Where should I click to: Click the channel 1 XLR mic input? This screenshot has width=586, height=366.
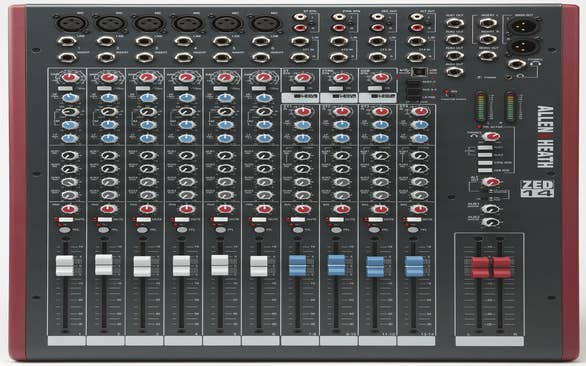71,24
